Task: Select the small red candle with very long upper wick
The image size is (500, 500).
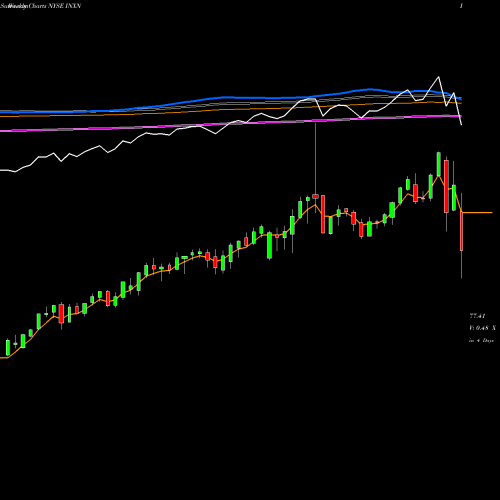Action: click(315, 196)
